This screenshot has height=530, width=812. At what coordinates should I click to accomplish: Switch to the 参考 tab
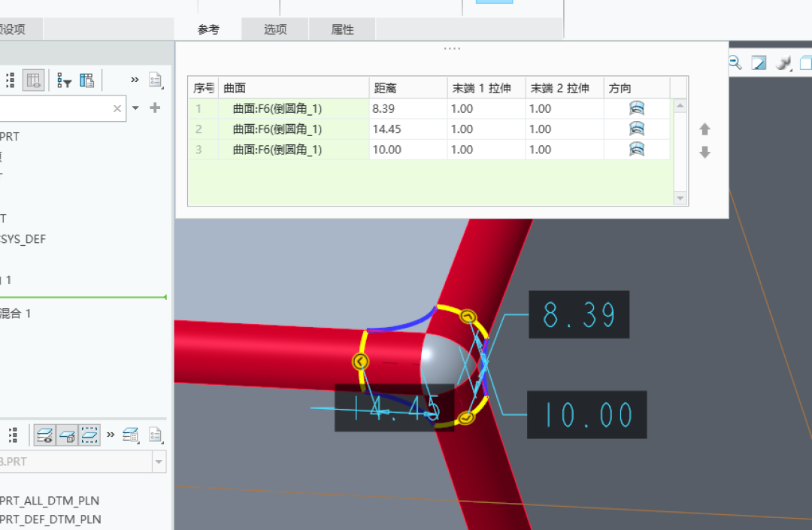[209, 29]
